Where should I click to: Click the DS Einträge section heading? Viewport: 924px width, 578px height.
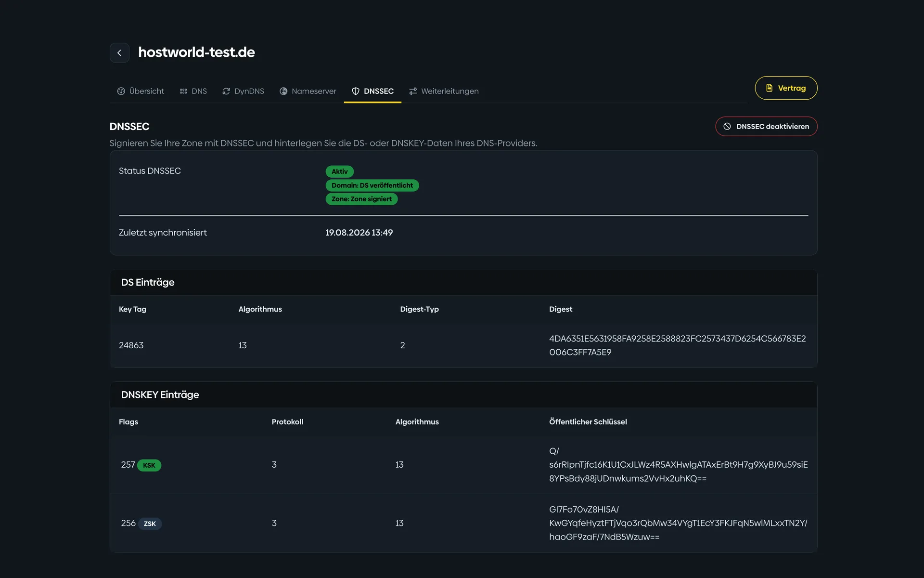tap(148, 282)
